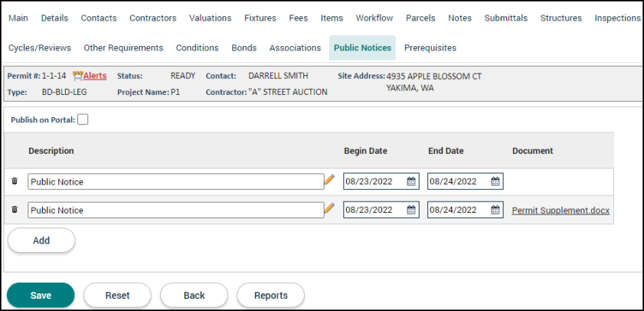Click the YAKIMA, WA address line
This screenshot has height=311, width=644.
410,87
